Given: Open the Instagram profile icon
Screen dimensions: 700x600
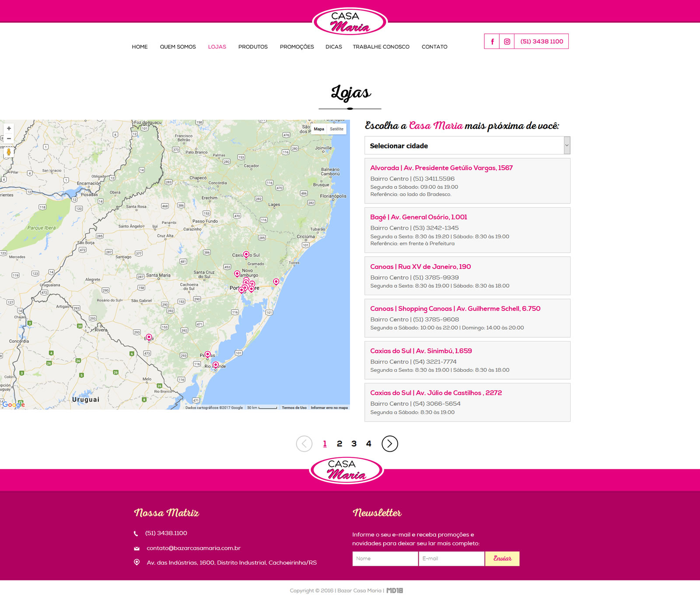Looking at the screenshot, I should pos(507,42).
